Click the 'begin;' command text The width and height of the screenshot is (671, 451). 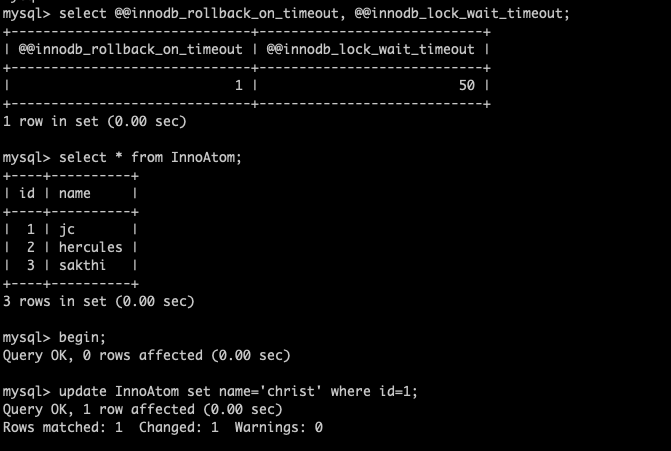tap(83, 337)
